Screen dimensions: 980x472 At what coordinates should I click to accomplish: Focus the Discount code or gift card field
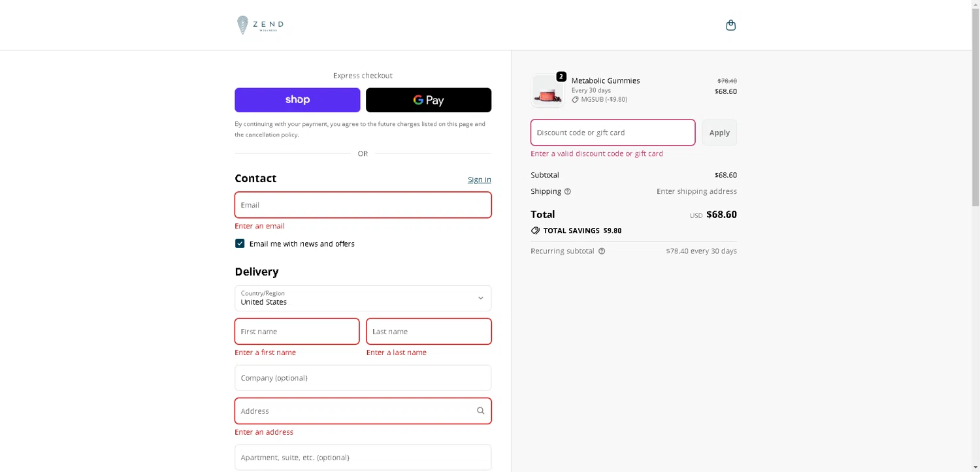[x=612, y=133]
